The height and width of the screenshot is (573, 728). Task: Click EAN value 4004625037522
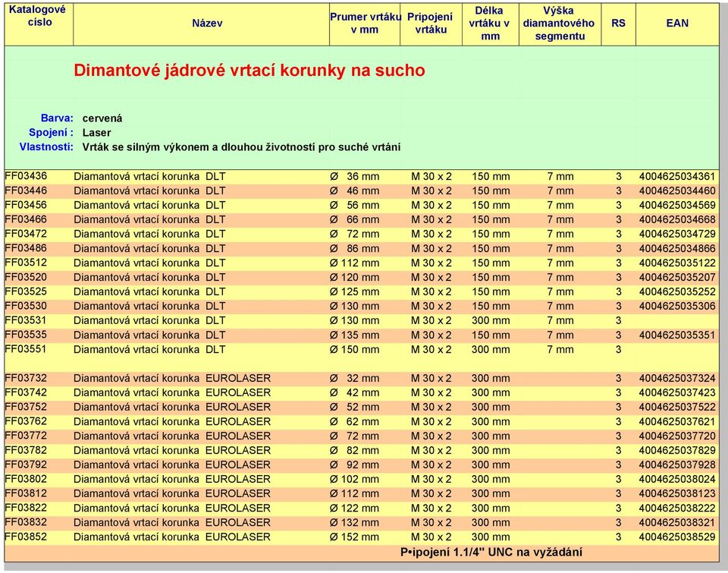(x=677, y=407)
